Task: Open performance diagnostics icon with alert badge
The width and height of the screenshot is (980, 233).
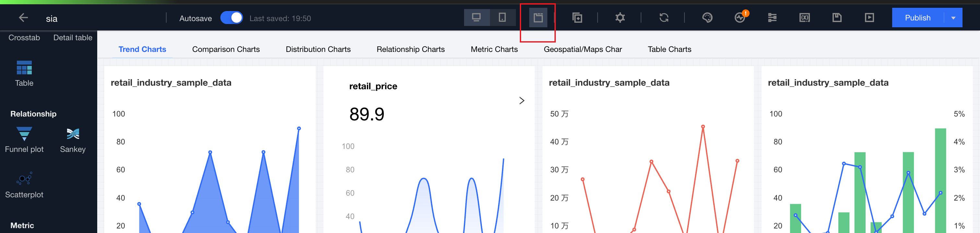Action: (740, 18)
